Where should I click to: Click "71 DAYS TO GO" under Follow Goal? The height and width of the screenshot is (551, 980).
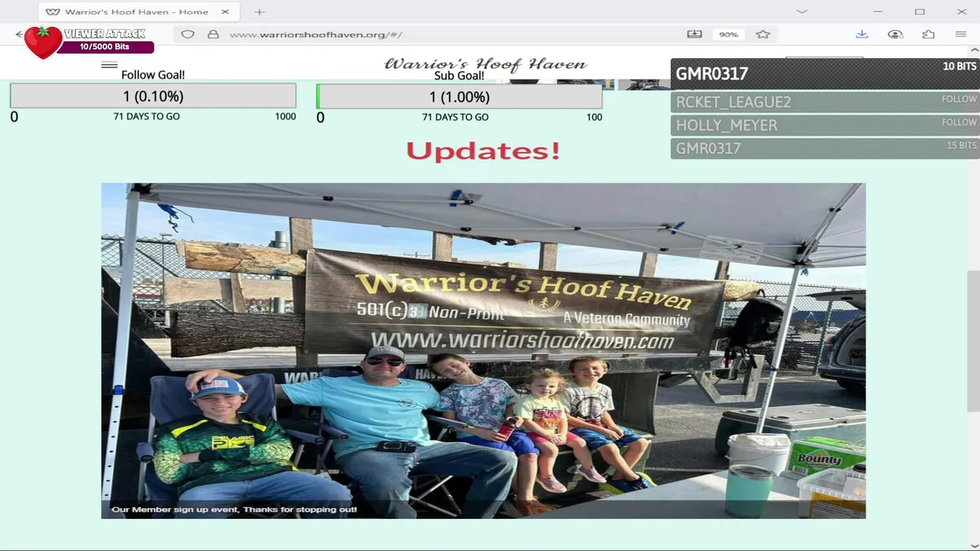tap(146, 116)
